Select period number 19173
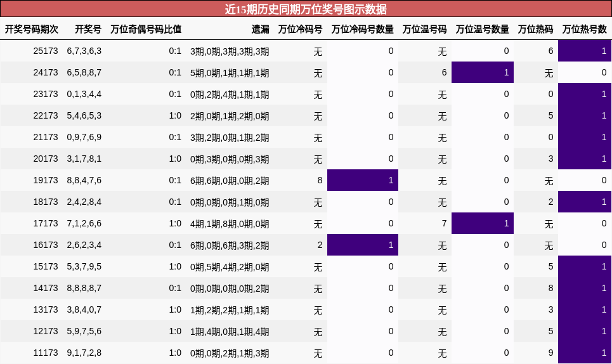This screenshot has height=364, width=612. click(x=46, y=180)
